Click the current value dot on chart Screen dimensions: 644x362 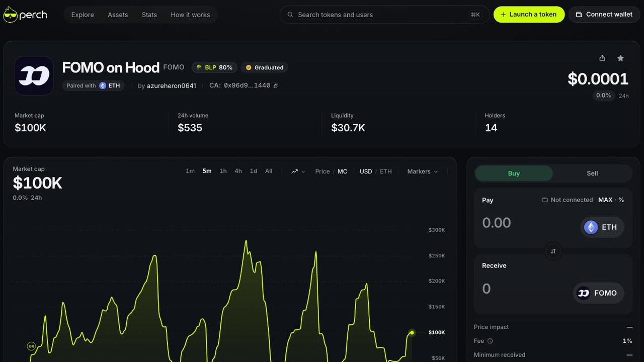[412, 332]
